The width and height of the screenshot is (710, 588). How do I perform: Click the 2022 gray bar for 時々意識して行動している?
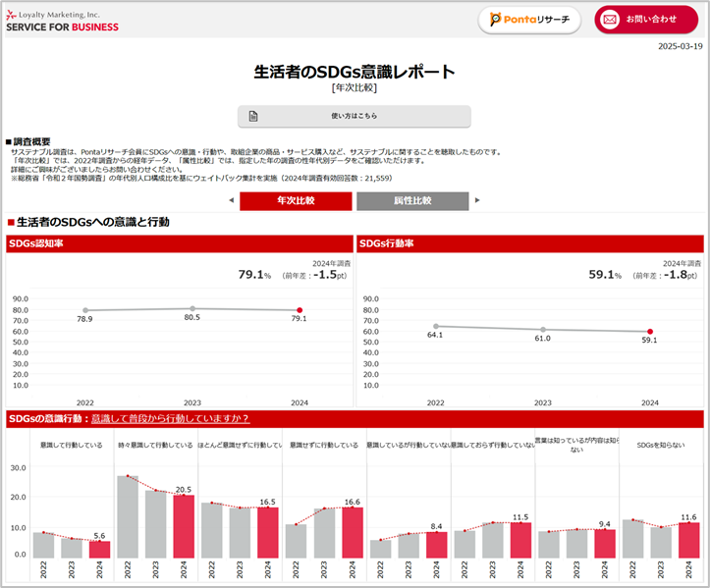pyautogui.click(x=128, y=517)
